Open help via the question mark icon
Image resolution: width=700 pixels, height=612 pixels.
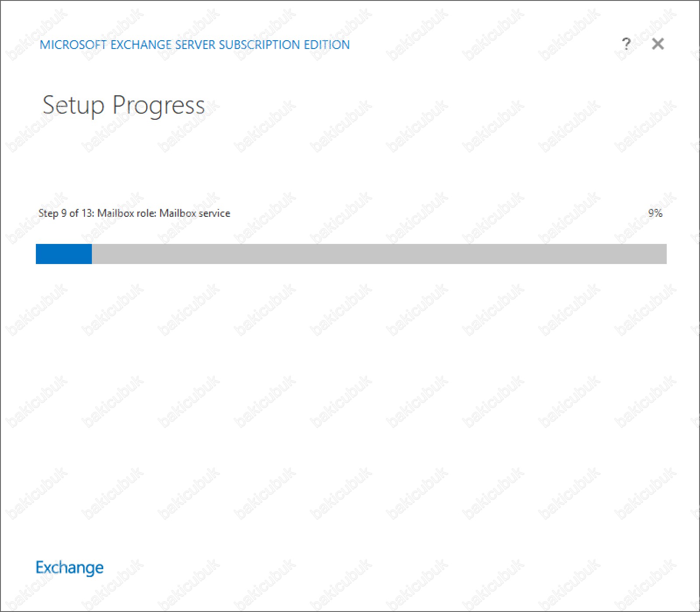point(626,44)
